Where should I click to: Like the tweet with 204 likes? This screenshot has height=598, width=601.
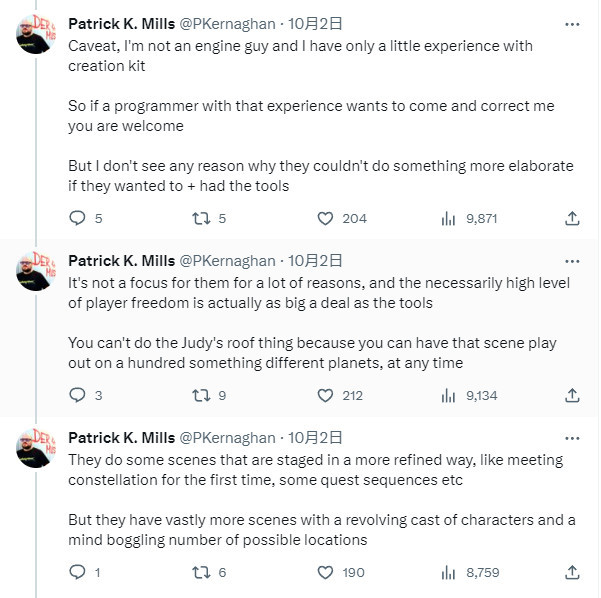[x=325, y=218]
